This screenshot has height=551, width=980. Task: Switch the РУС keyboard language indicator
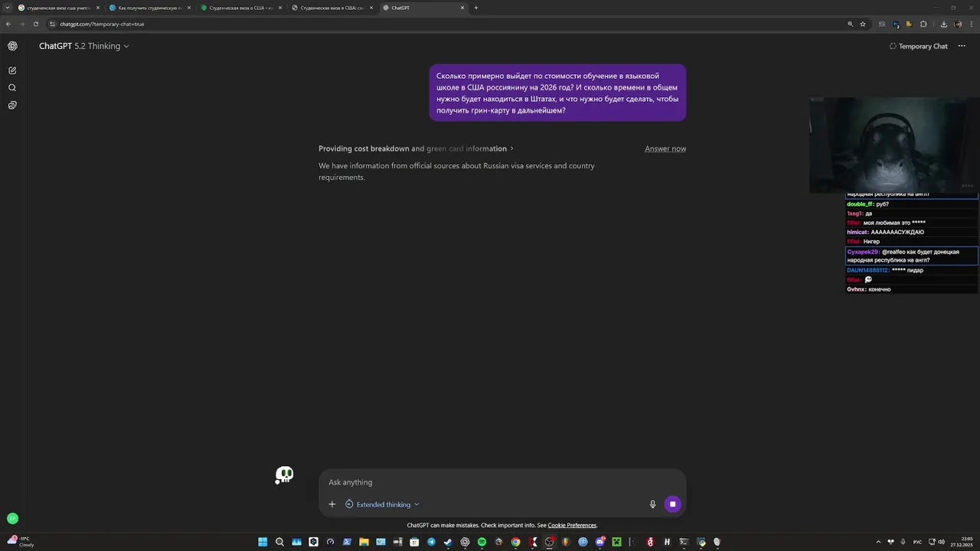(x=917, y=542)
